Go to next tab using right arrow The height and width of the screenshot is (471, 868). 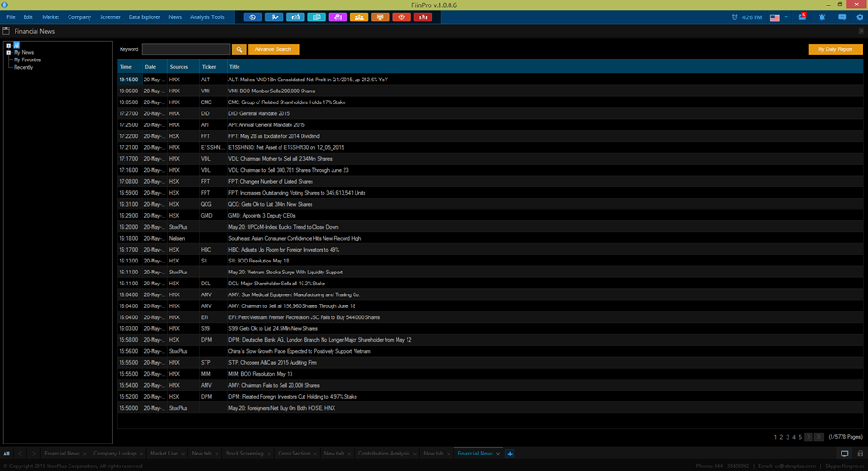click(x=33, y=454)
